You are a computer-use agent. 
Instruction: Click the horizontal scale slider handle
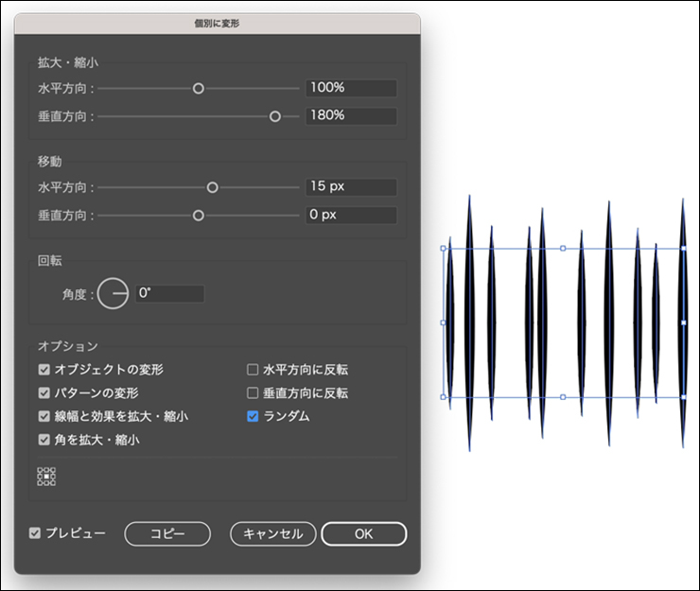coord(199,88)
